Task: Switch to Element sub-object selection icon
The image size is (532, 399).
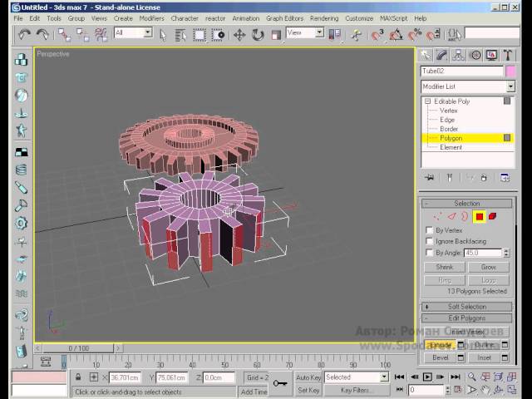Action: tap(493, 216)
